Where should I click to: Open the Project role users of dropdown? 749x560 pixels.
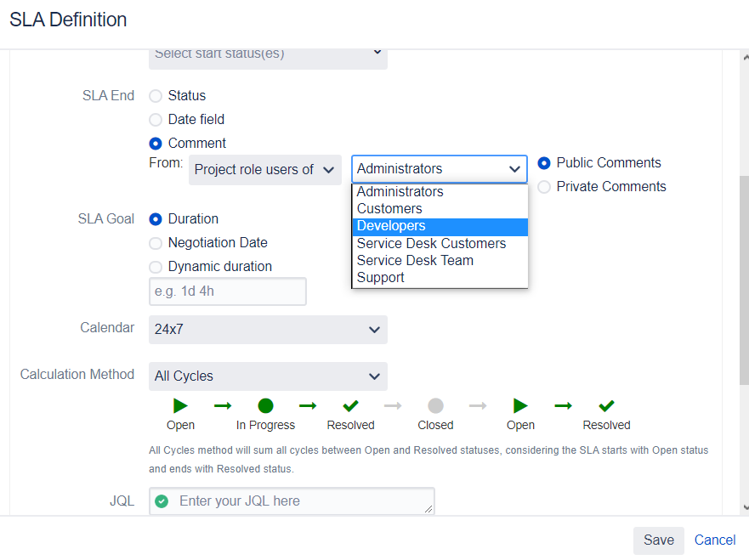[264, 169]
